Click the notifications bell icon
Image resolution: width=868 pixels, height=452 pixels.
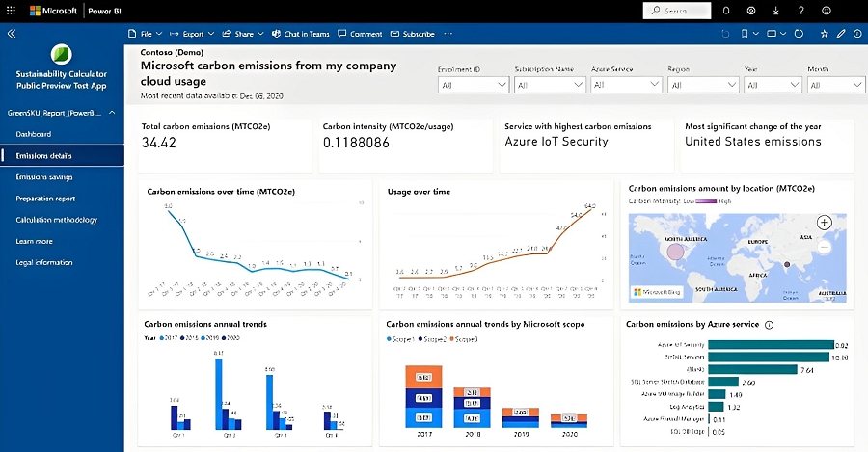coord(725,11)
